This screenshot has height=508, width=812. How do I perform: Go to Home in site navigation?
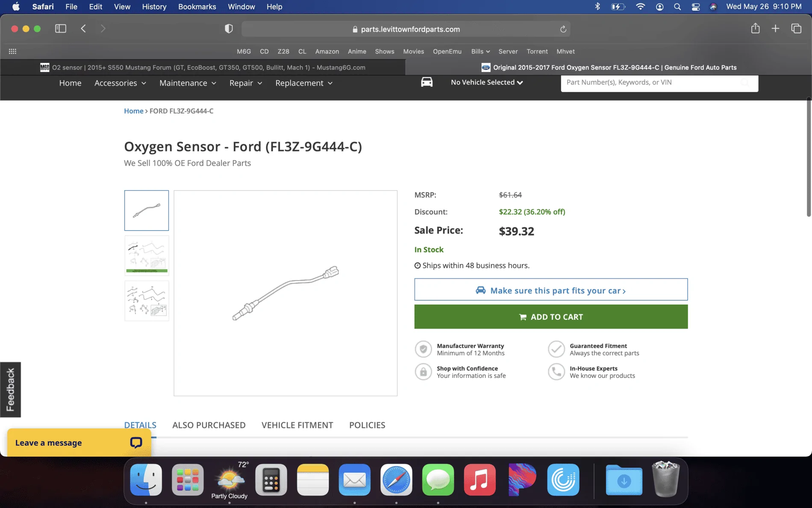click(70, 83)
